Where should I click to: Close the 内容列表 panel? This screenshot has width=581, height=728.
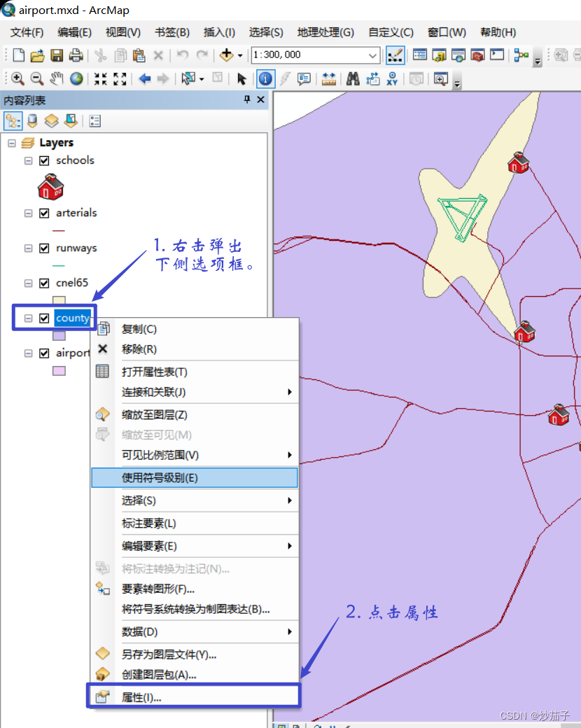[x=260, y=99]
